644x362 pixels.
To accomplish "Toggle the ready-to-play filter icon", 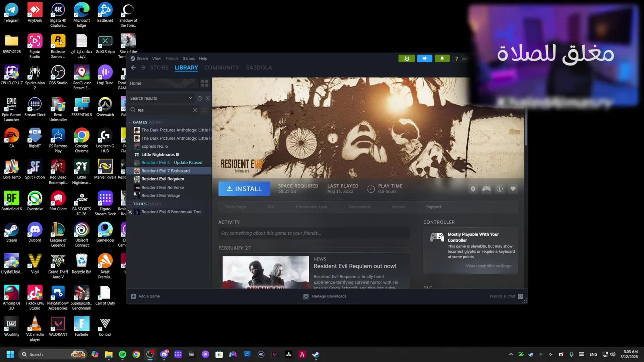I will [x=208, y=98].
